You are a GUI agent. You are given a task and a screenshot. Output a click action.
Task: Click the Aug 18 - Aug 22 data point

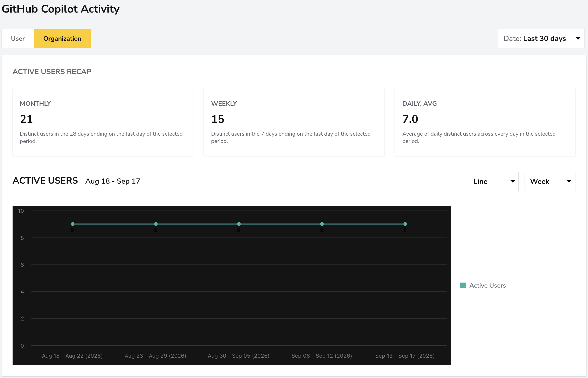(x=73, y=224)
